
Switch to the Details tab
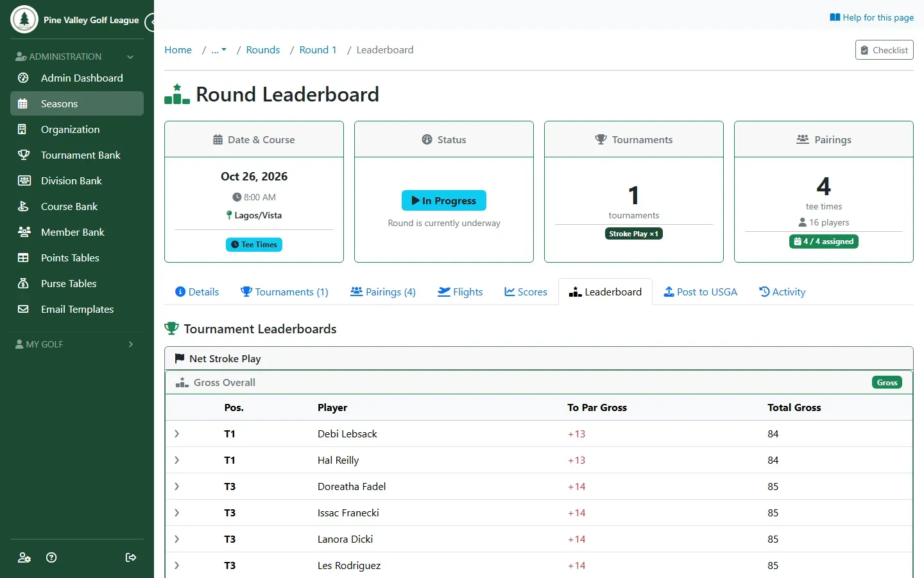pyautogui.click(x=197, y=292)
